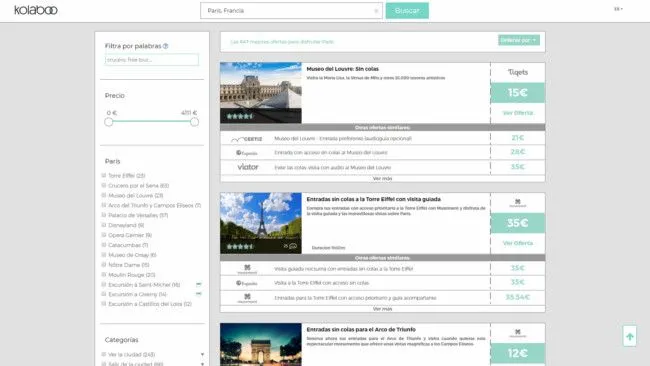650x366 pixels.
Task: Open reviews icon on Eiffel Tower image
Action: [x=293, y=246]
